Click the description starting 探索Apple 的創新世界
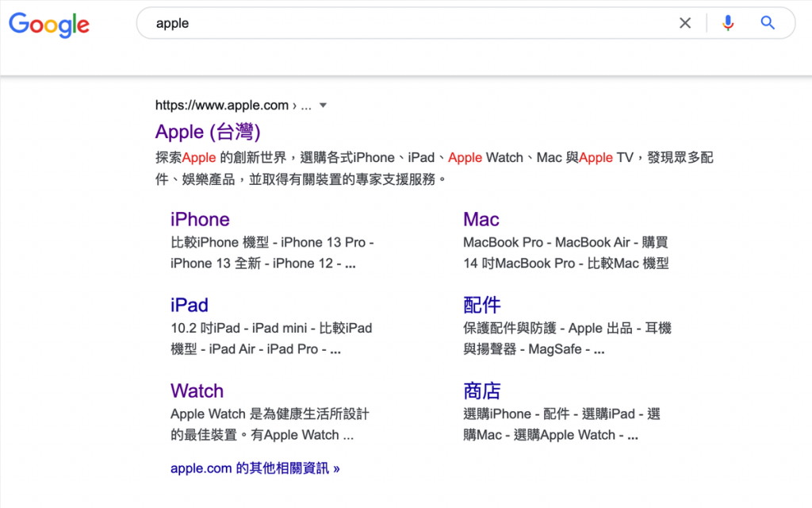Screen dimensions: 812x508 pos(435,168)
